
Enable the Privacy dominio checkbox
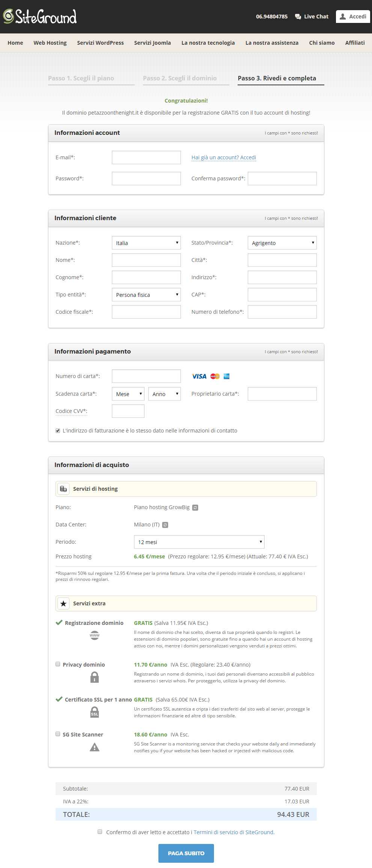click(x=58, y=664)
